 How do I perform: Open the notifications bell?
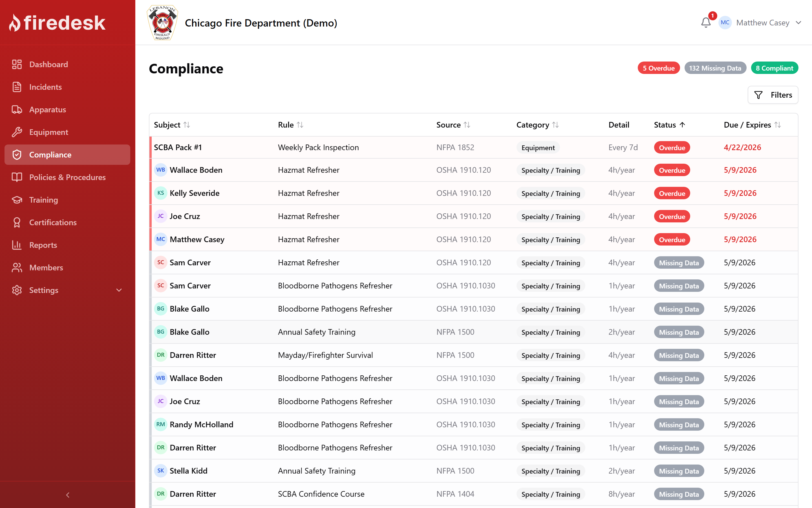(x=706, y=23)
